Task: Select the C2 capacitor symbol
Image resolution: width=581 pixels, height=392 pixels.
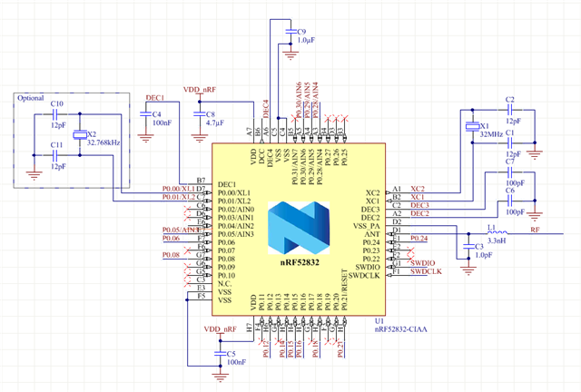Action: coord(510,109)
